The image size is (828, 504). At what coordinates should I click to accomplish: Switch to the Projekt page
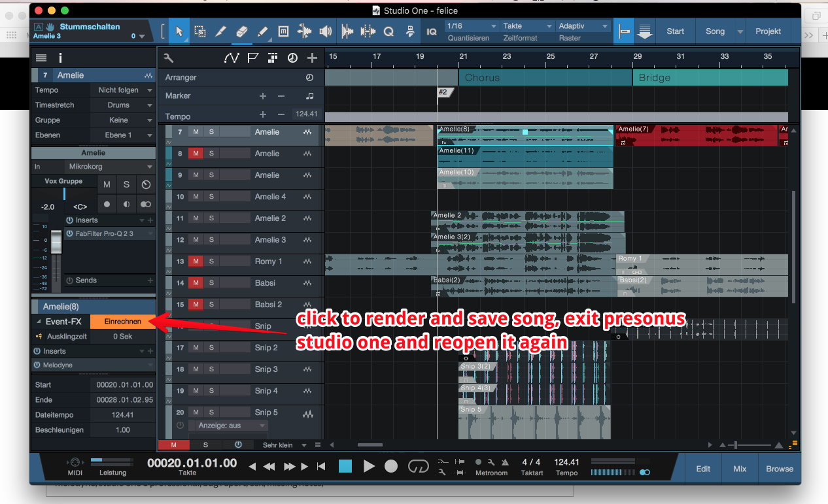tap(768, 31)
